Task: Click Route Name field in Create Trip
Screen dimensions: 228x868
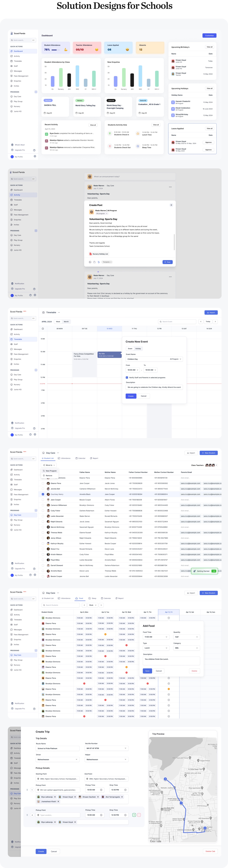Action: coord(58,748)
